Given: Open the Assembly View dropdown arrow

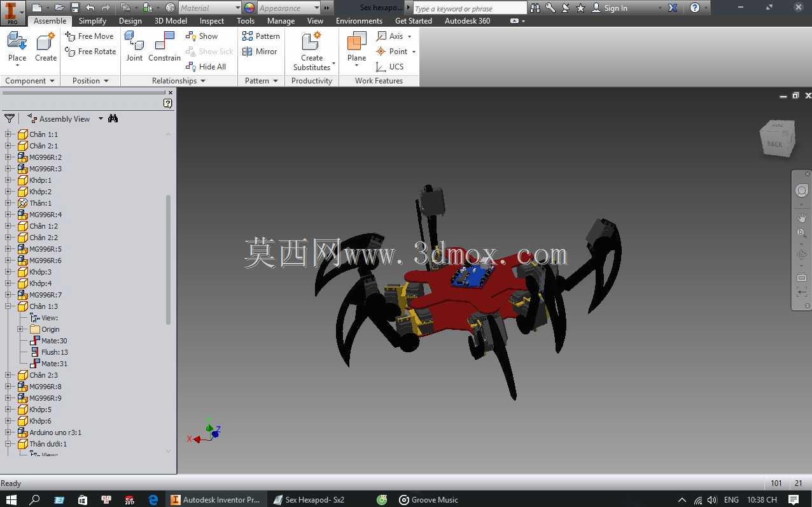Looking at the screenshot, I should click(x=101, y=119).
